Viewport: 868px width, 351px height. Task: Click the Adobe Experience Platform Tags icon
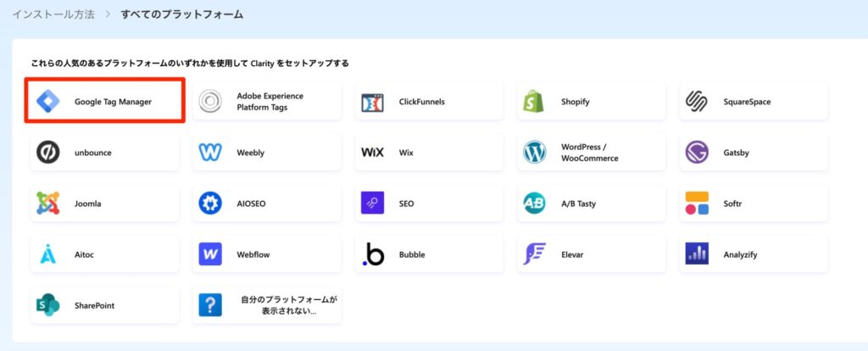(210, 102)
